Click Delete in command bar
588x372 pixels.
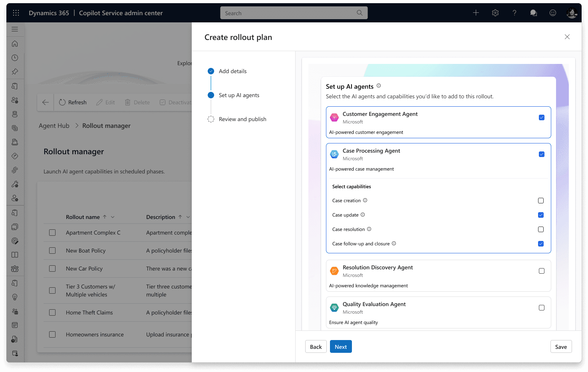[137, 102]
